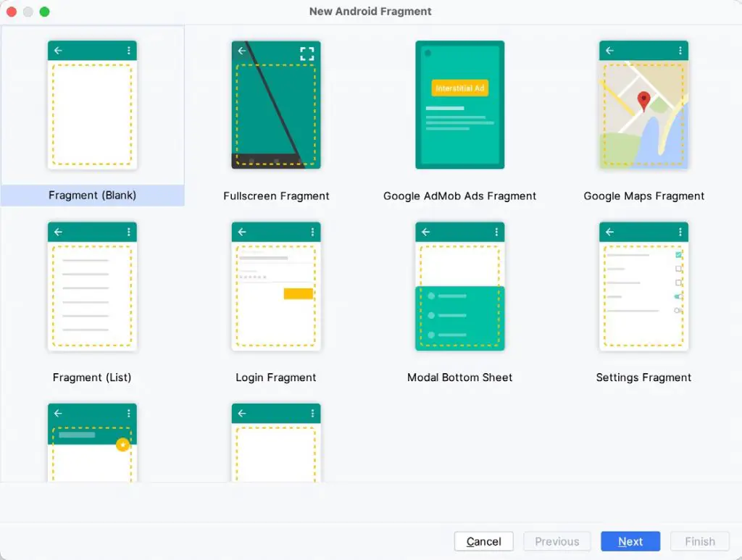Select the partially visible template below Login Fragment
Viewport: 742px width, 560px height.
point(276,442)
